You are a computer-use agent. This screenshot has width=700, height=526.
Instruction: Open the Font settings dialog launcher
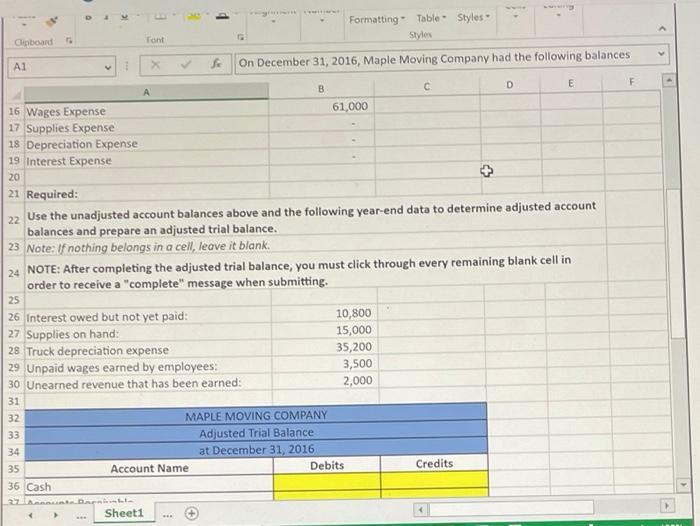(x=241, y=37)
